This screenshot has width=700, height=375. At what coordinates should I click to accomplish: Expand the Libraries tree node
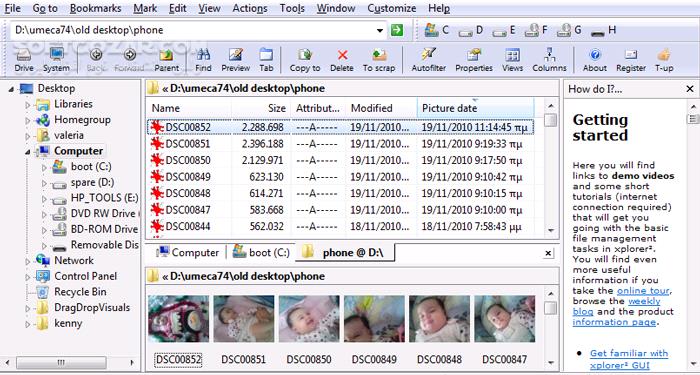[28, 105]
